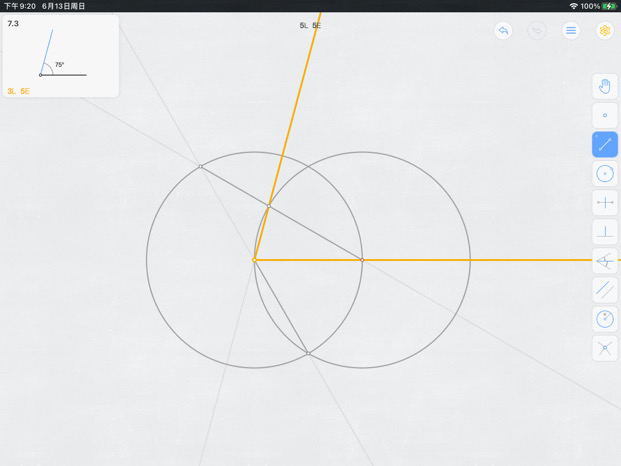The height and width of the screenshot is (466, 621).
Task: Open the yellow flower explore button
Action: (605, 30)
